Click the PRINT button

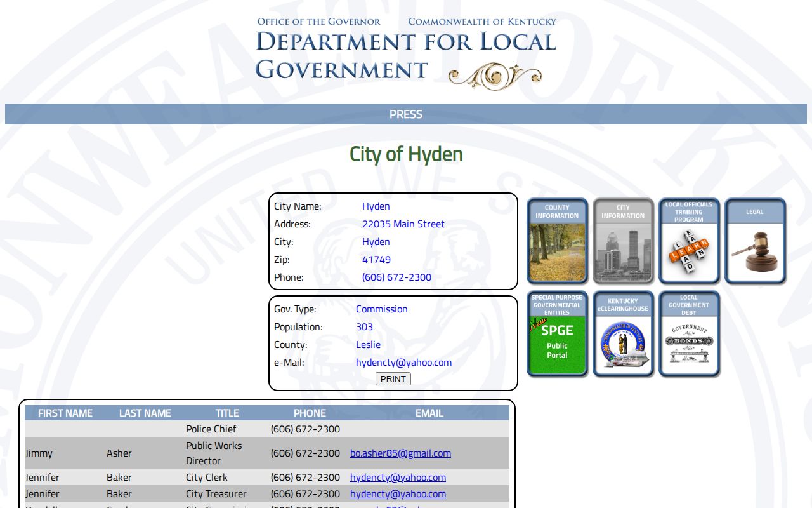pos(393,379)
